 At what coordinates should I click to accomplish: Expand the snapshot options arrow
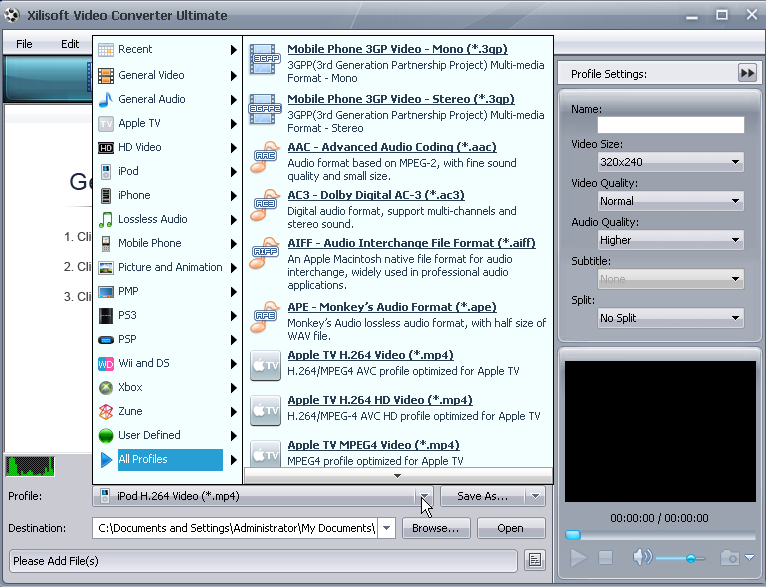[x=749, y=557]
